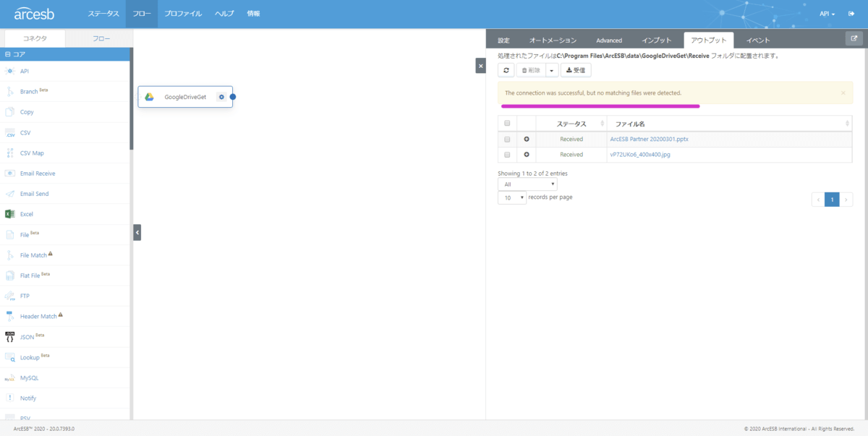The height and width of the screenshot is (436, 868).
Task: Open vP72UKo6_400x400.jpg file link
Action: (640, 155)
